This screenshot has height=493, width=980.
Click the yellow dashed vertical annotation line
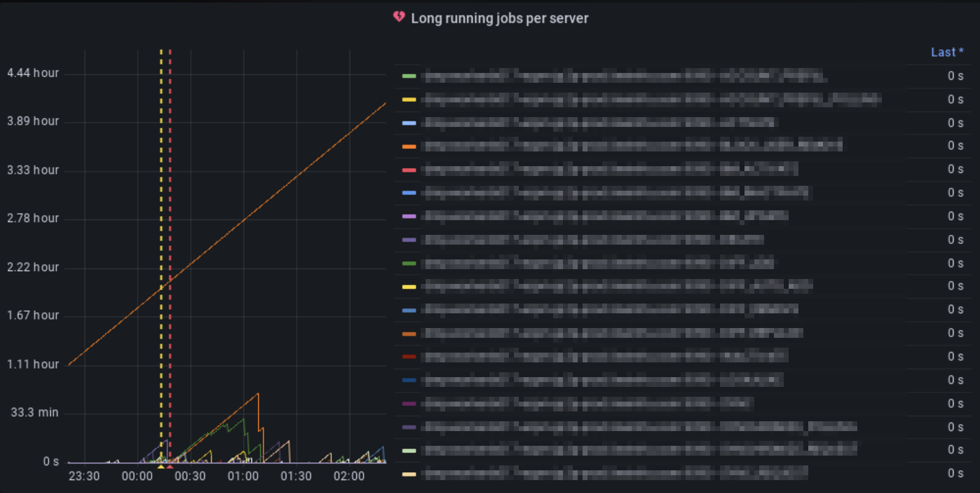click(x=161, y=184)
